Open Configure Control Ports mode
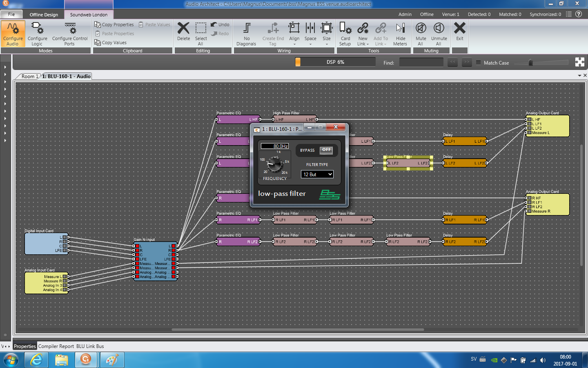 70,34
